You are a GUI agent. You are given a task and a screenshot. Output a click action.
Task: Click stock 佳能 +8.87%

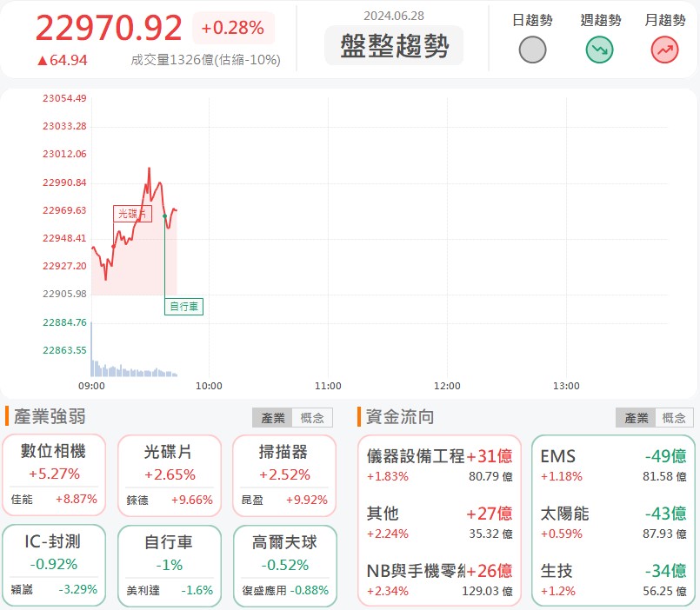pos(54,499)
